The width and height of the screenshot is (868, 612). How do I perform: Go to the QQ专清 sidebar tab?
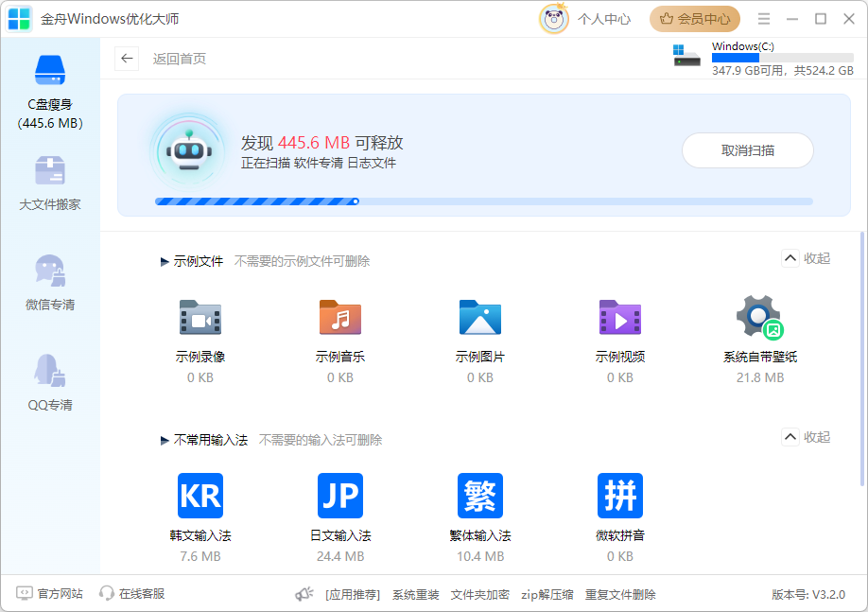[x=50, y=384]
